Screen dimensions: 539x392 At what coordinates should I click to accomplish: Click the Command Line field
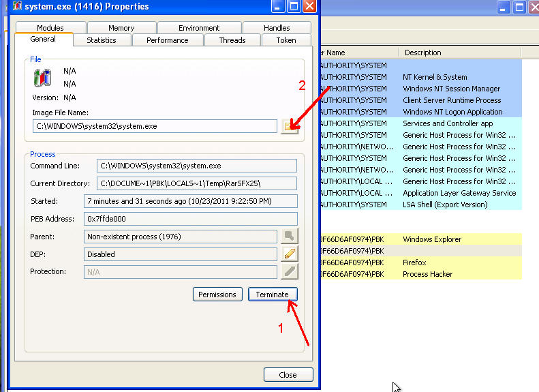pos(197,166)
